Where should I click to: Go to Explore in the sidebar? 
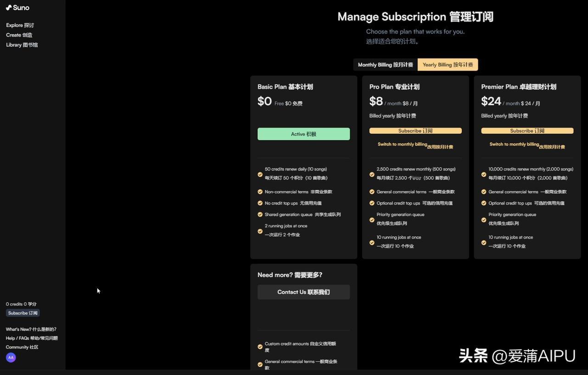(x=20, y=25)
